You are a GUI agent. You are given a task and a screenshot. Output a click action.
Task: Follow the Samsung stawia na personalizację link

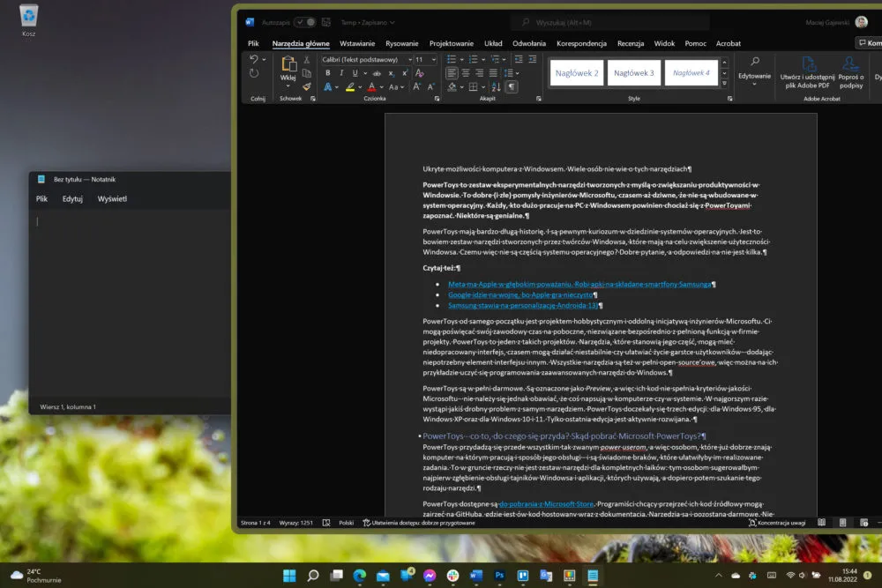coord(523,305)
